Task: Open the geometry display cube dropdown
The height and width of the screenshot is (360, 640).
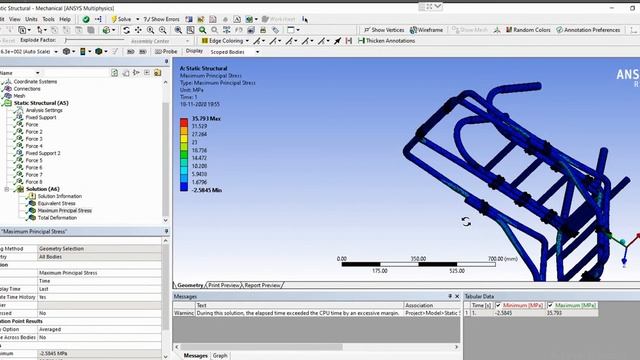Action: pos(73,51)
